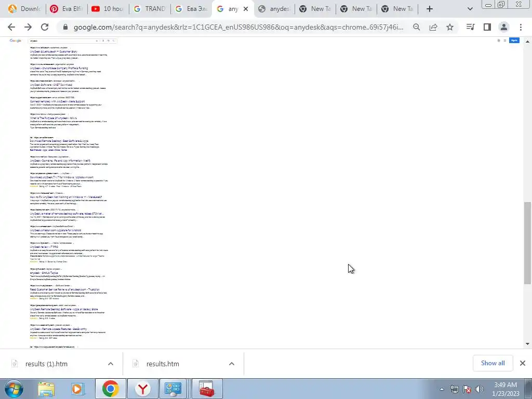532x399 pixels.
Task: Switch to the Ева Google search tab
Action: coord(191,9)
